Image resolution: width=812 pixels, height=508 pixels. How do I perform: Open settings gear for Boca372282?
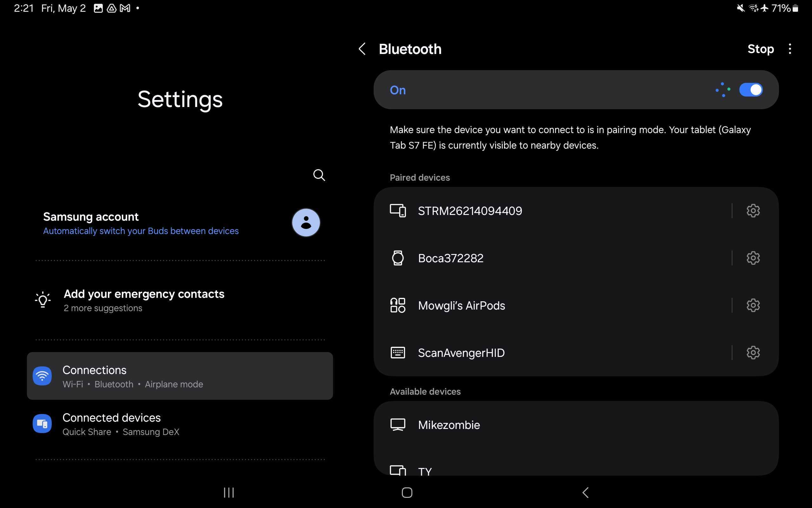coord(753,258)
